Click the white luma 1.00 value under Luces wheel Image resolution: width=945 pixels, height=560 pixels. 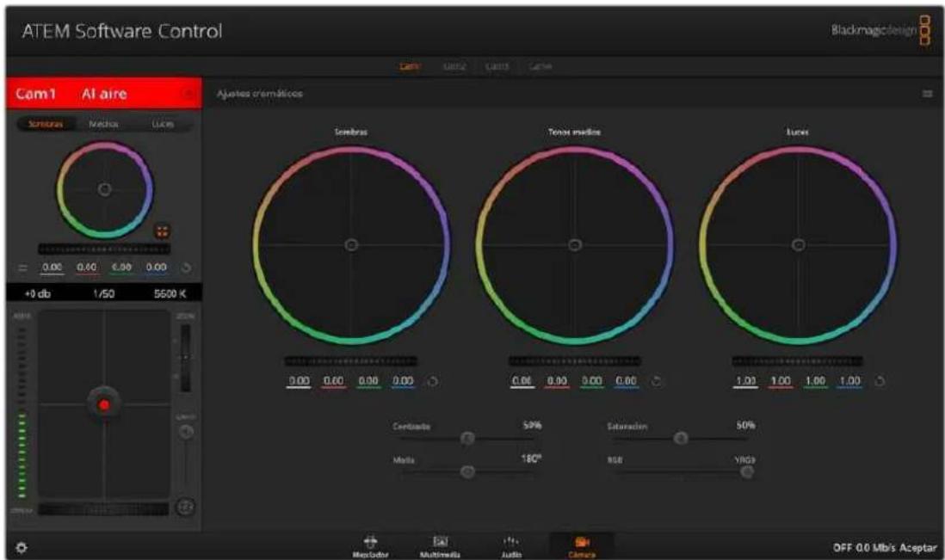pos(745,382)
